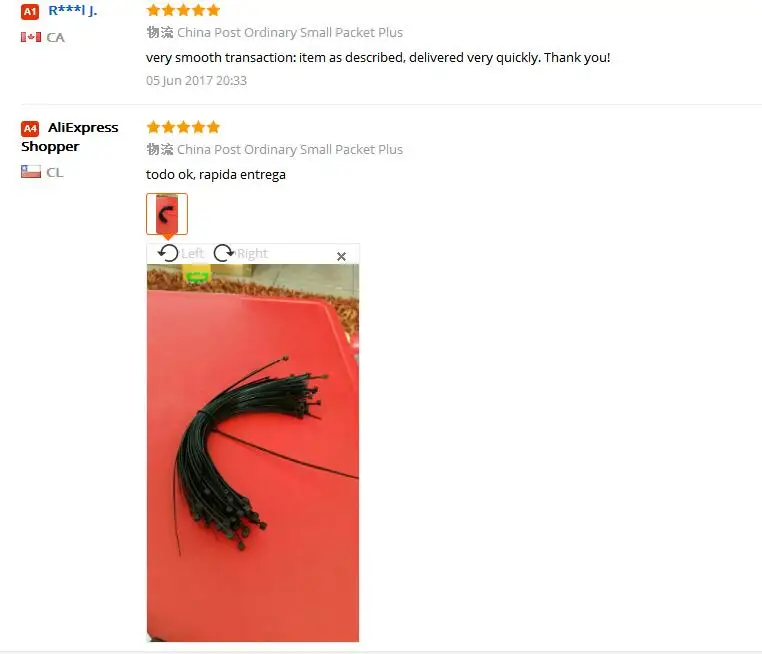
Task: Click the Canadian flag icon
Action: [31, 37]
